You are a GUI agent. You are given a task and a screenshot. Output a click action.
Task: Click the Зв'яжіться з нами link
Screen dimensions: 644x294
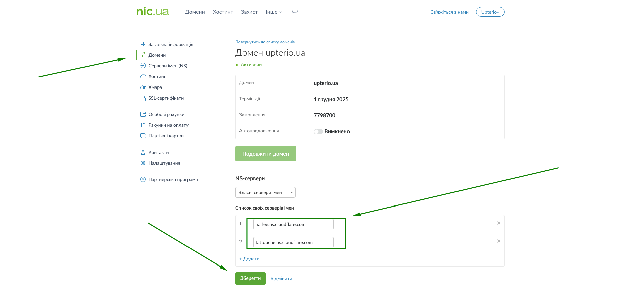point(449,12)
